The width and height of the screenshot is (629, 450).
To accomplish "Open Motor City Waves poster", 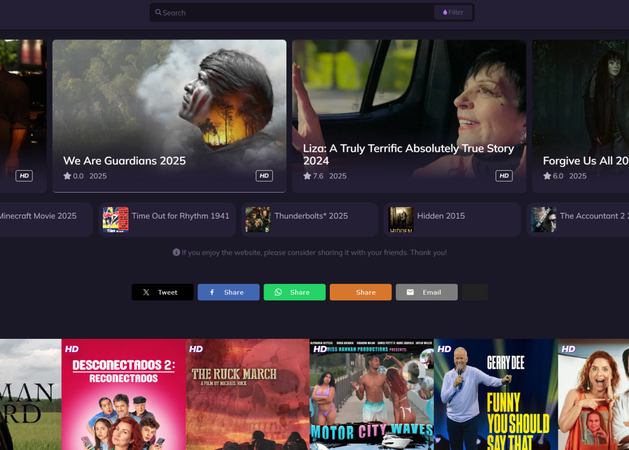I will pyautogui.click(x=371, y=395).
